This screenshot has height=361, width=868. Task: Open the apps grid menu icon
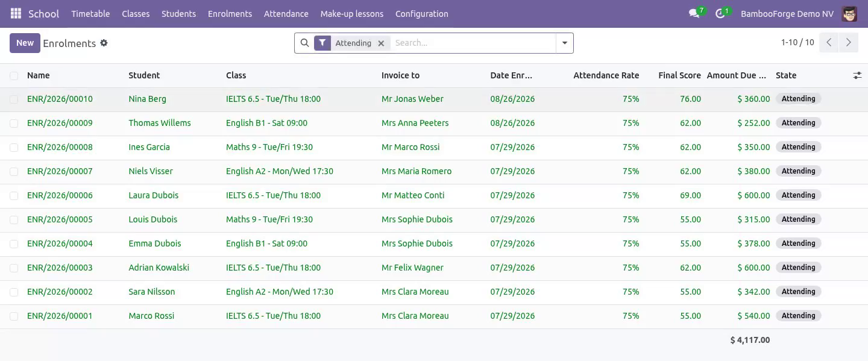(16, 13)
